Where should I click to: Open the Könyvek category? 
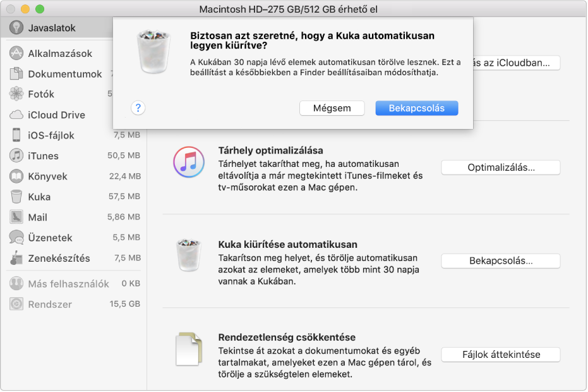73,176
